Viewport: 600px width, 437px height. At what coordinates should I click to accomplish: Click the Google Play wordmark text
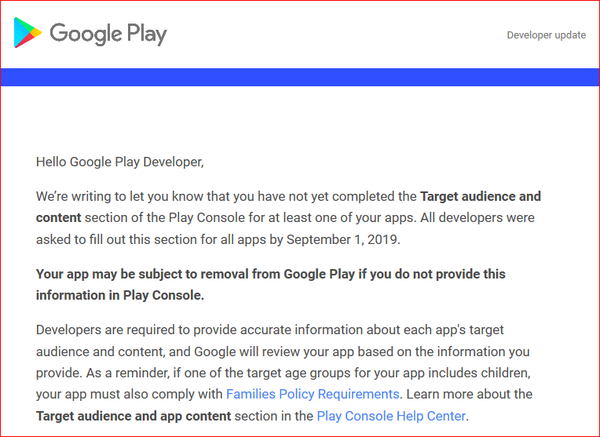click(x=108, y=34)
